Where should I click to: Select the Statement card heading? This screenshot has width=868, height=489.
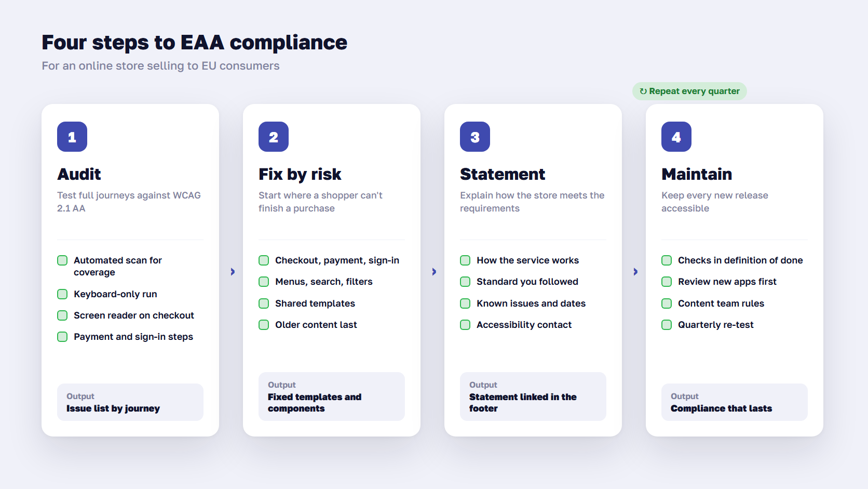click(x=503, y=174)
